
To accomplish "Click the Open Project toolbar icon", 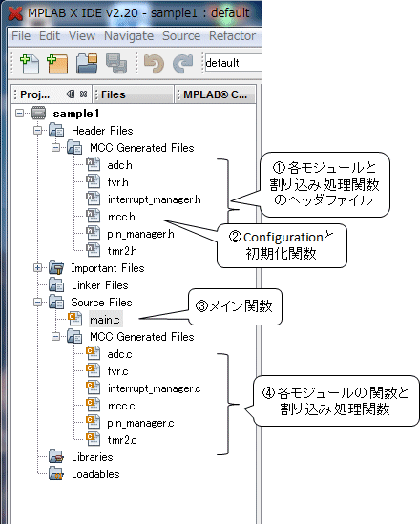I will point(87,64).
